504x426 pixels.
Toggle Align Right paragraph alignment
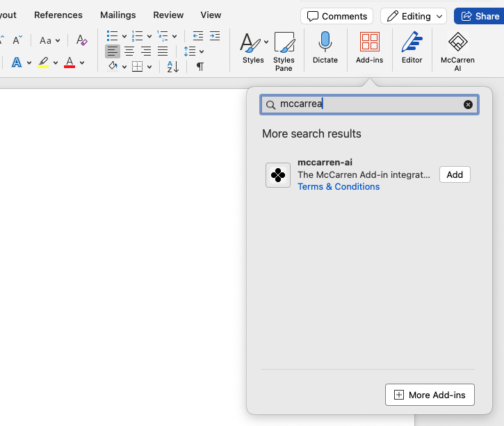(146, 51)
